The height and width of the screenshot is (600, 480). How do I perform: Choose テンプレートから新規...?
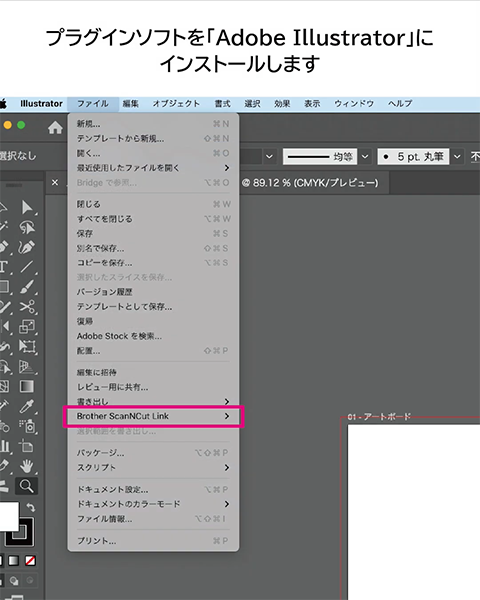153,139
